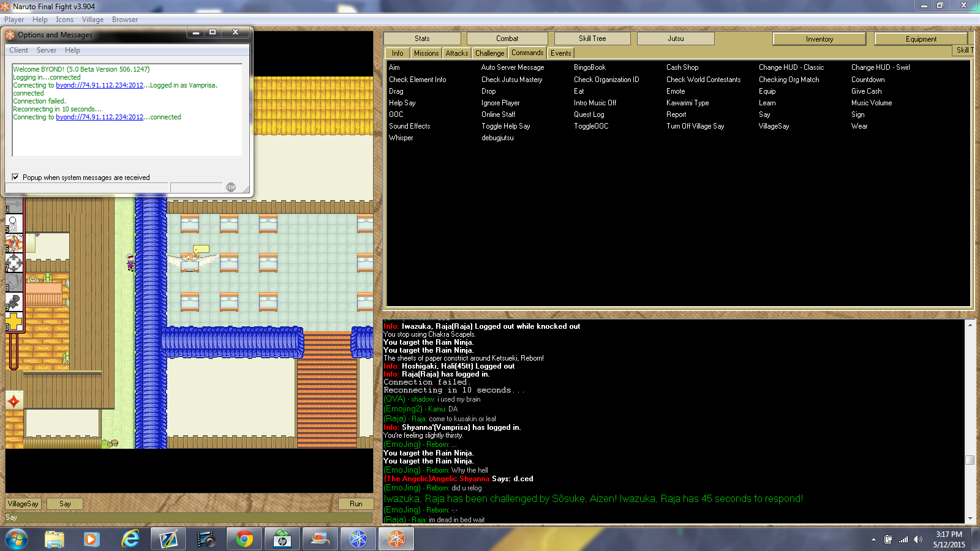Open the Village menu

[x=92, y=20]
